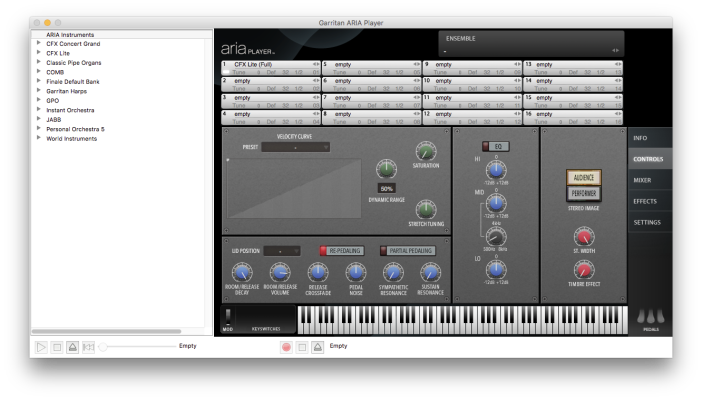Viewport: 702px width, 400px height.
Task: Click the recorder eject/save icon
Action: 318,347
